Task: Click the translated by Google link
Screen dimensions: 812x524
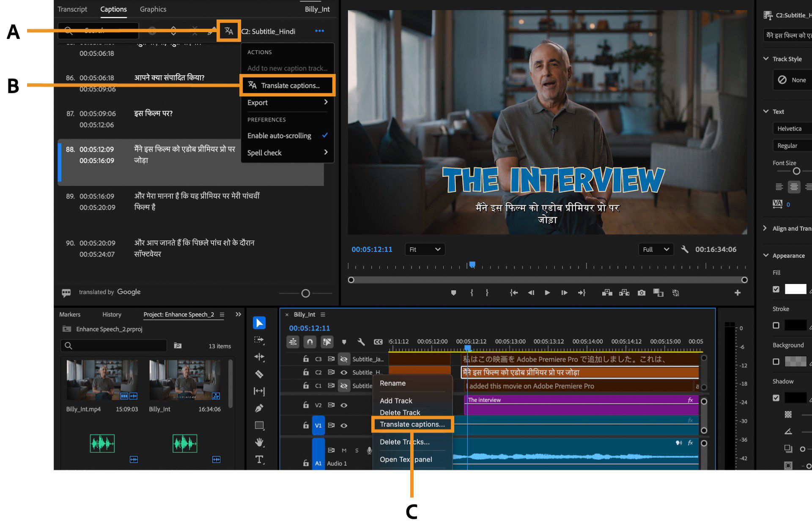Action: pyautogui.click(x=110, y=292)
